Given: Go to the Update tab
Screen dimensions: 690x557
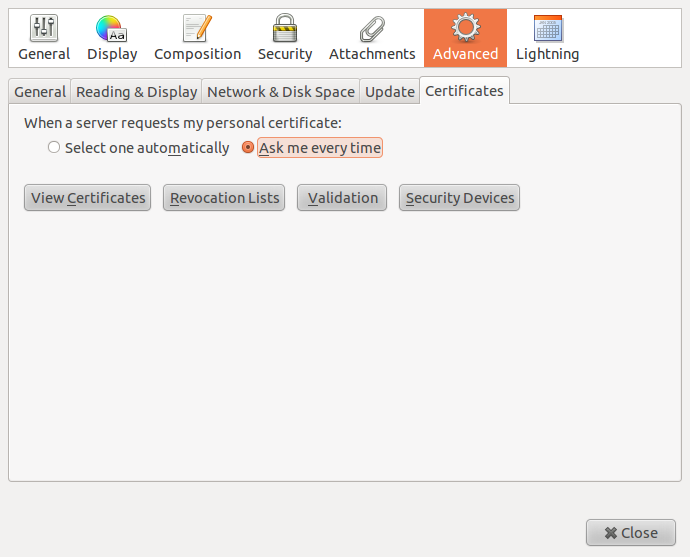Looking at the screenshot, I should pyautogui.click(x=389, y=92).
